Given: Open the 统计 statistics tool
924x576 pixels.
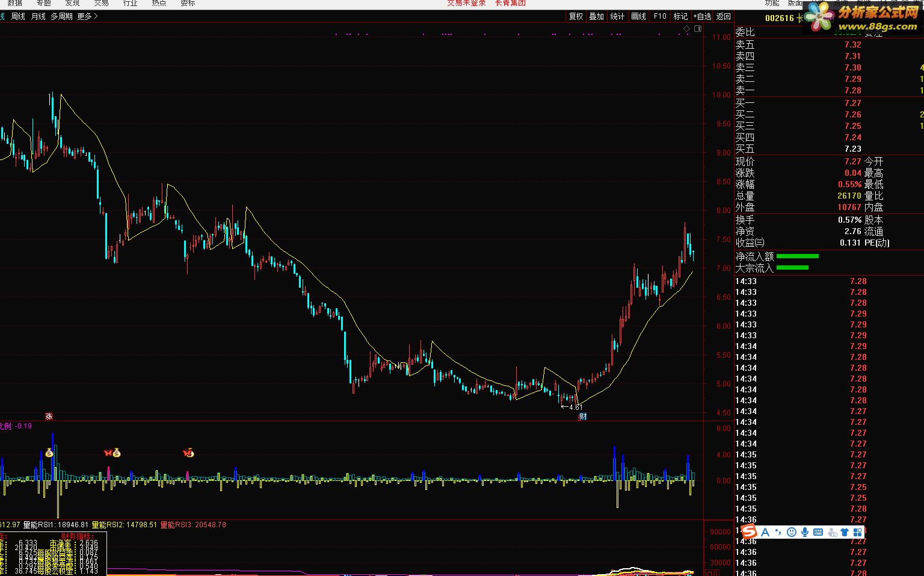Looking at the screenshot, I should point(617,16).
